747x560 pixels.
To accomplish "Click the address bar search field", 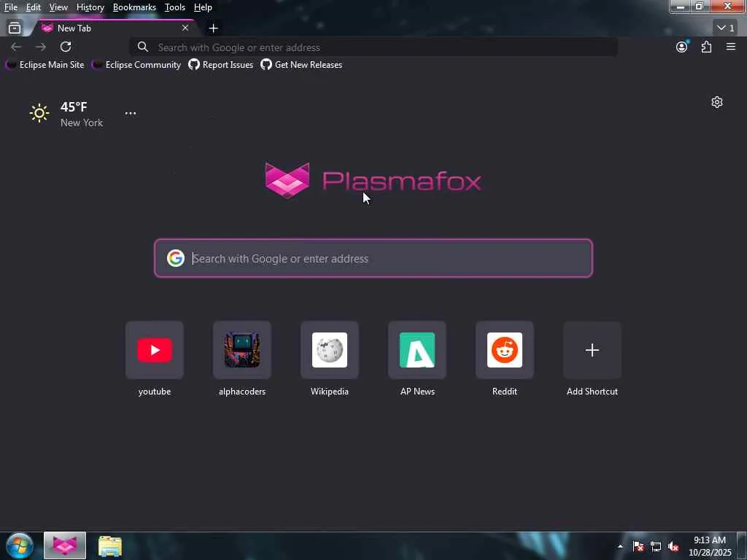I will coord(373,47).
